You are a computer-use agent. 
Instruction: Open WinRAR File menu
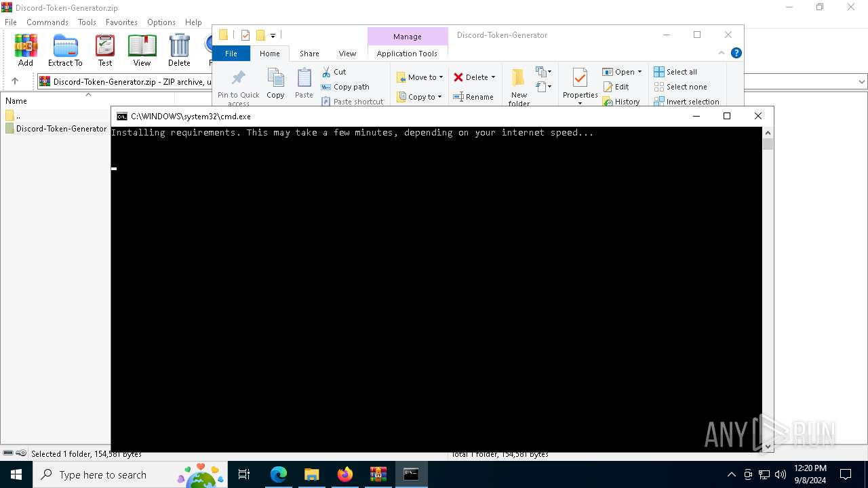[11, 22]
